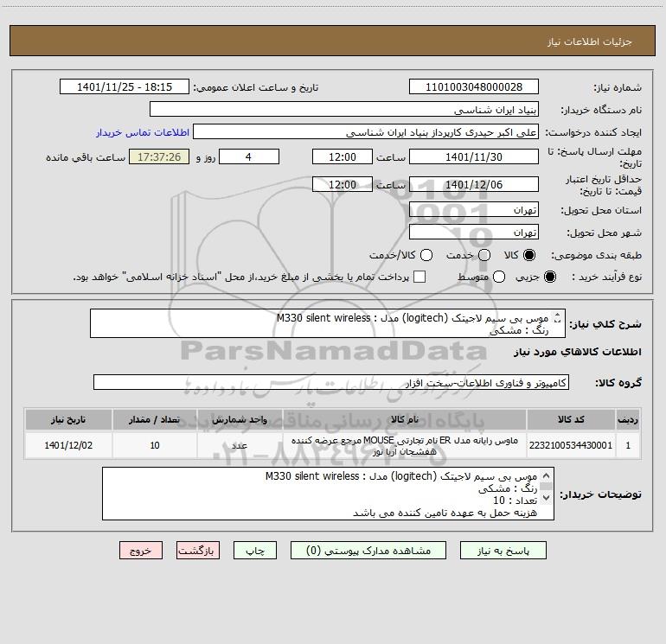Screen dimensions: 666x644
Task: Choose the متوسط purchase type radio
Action: tap(499, 277)
